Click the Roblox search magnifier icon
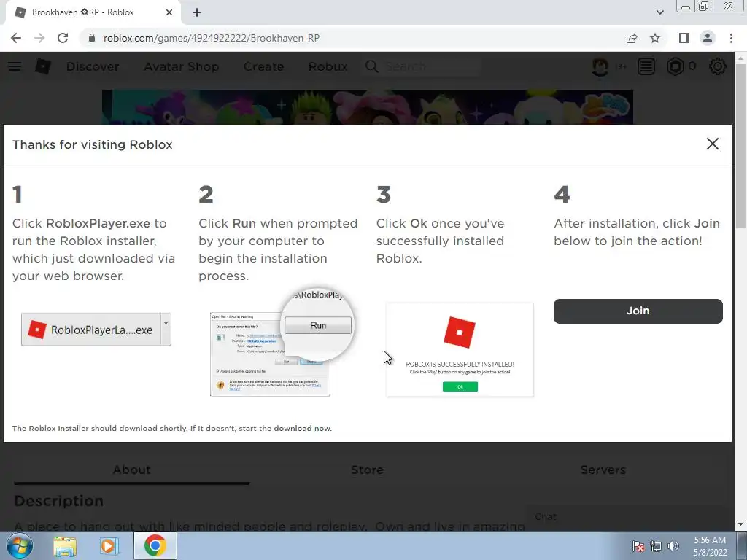The width and height of the screenshot is (747, 560). pos(372,66)
